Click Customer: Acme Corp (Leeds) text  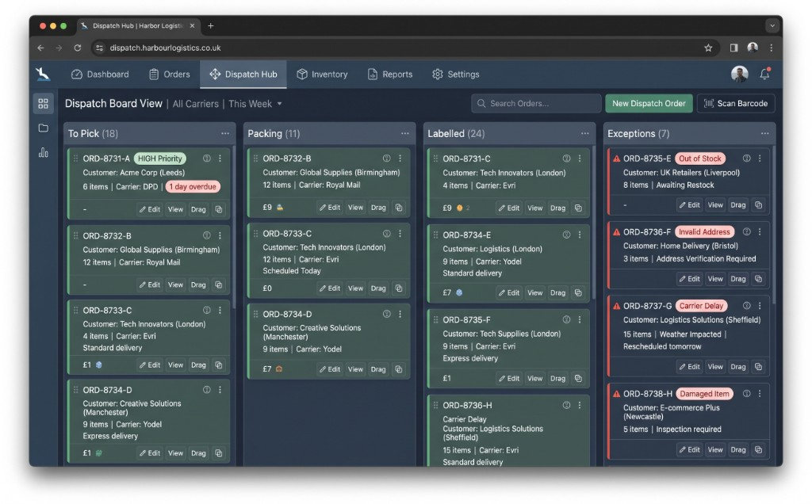click(x=133, y=173)
